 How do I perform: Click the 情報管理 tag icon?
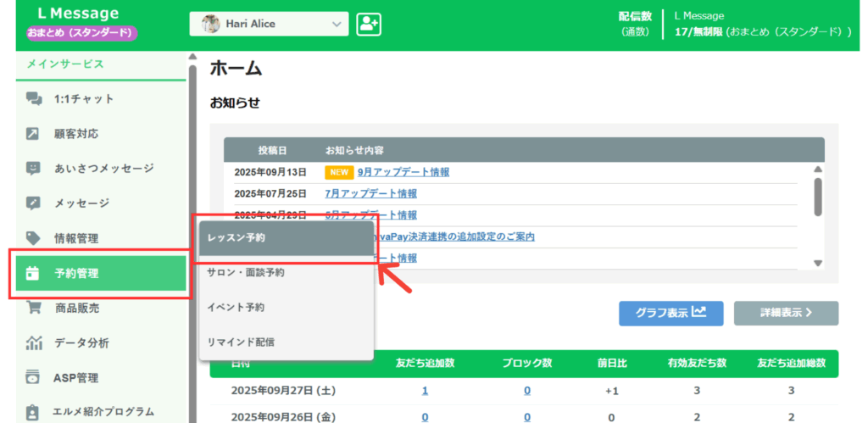pos(33,238)
